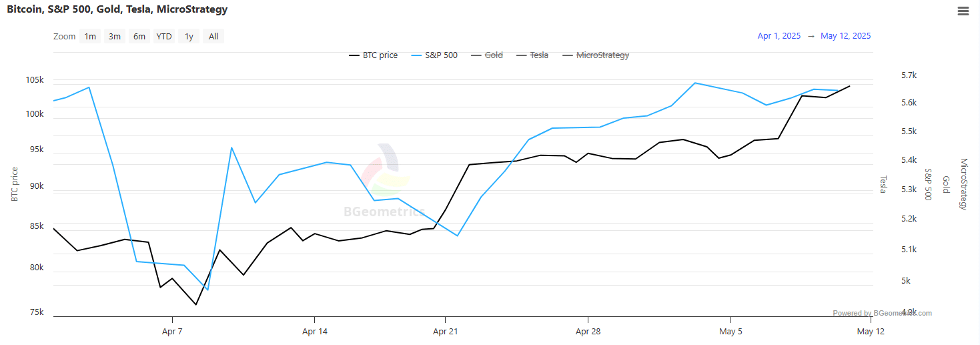The height and width of the screenshot is (345, 980).
Task: Click the blue S&P 500 legend marker
Action: (416, 55)
